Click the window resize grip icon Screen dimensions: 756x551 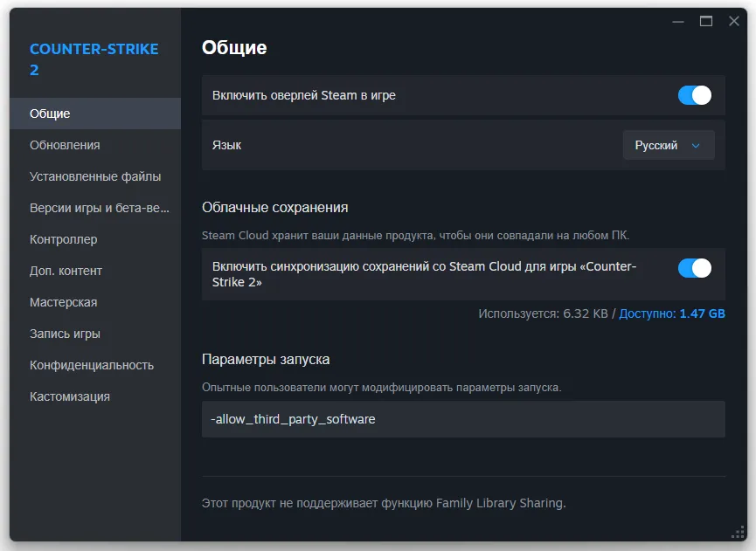(738, 532)
